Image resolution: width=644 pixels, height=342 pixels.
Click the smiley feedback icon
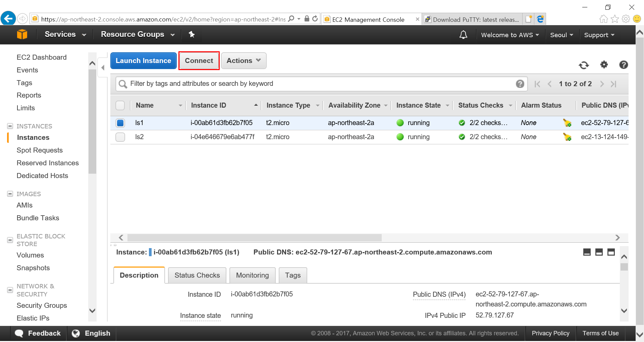637,19
